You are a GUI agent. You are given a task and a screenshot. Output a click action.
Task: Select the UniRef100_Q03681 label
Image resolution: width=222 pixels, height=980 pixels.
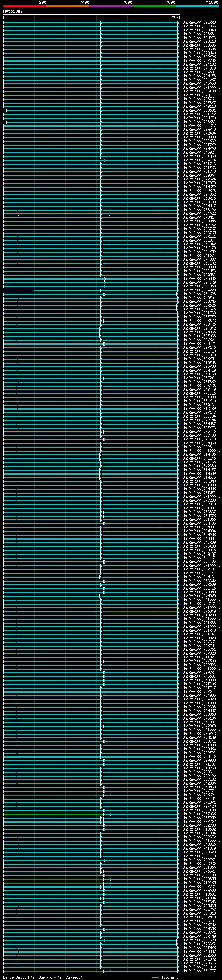(199, 110)
